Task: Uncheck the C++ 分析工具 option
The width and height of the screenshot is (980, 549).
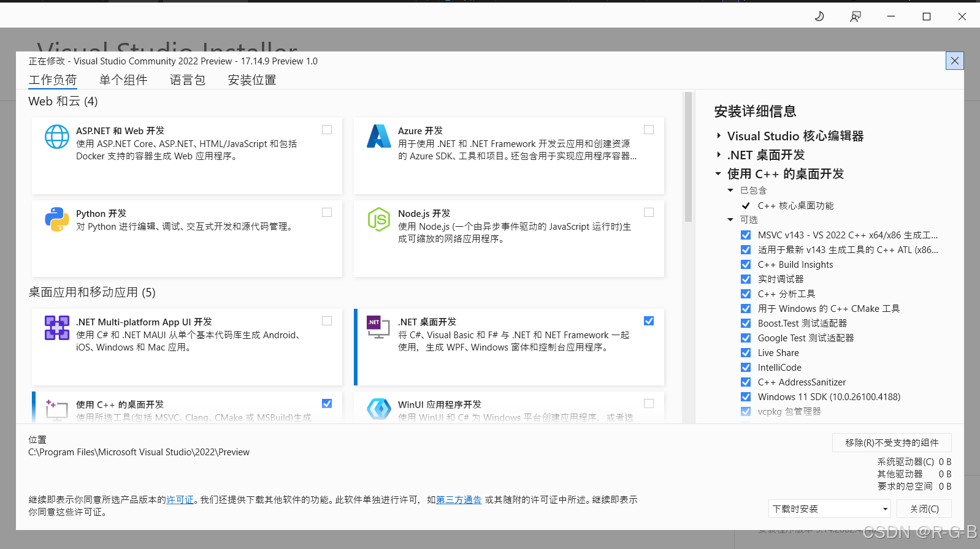Action: (746, 294)
